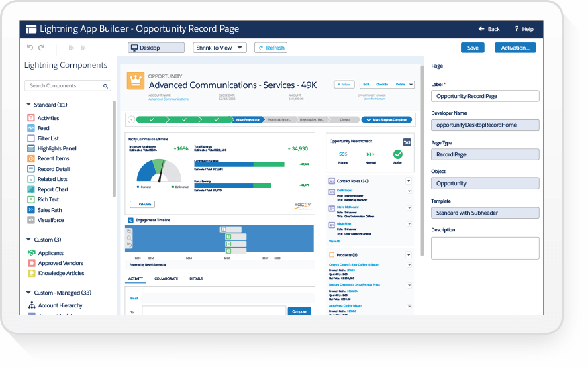588x367 pixels.
Task: Click the Products list header icon
Action: pos(332,255)
